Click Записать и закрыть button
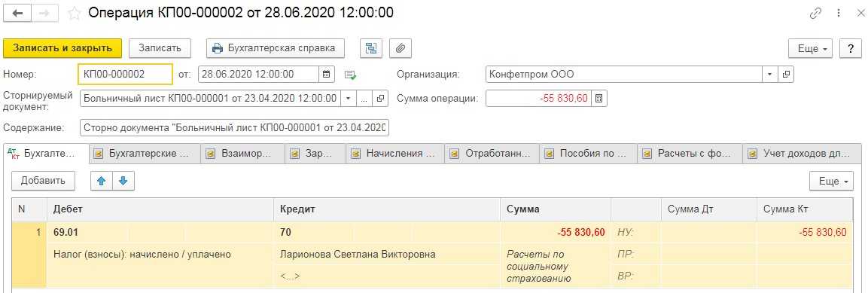868x293 pixels. point(62,48)
